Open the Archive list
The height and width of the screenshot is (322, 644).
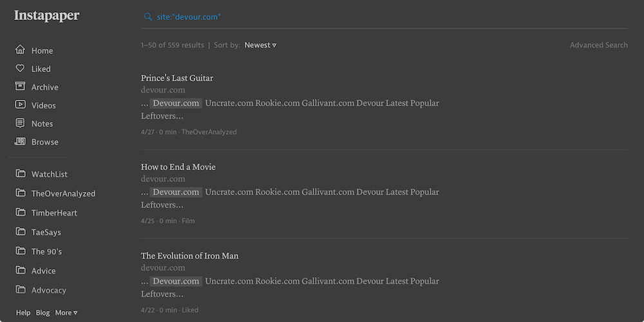pos(45,87)
